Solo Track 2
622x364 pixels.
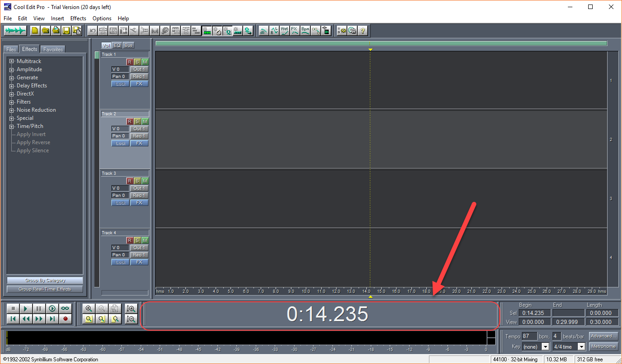coord(137,121)
